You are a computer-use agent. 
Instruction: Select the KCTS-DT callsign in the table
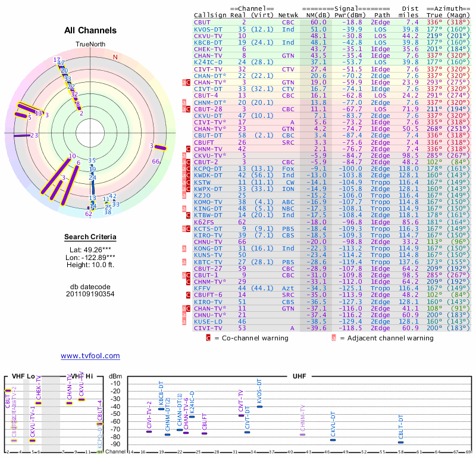pos(208,229)
